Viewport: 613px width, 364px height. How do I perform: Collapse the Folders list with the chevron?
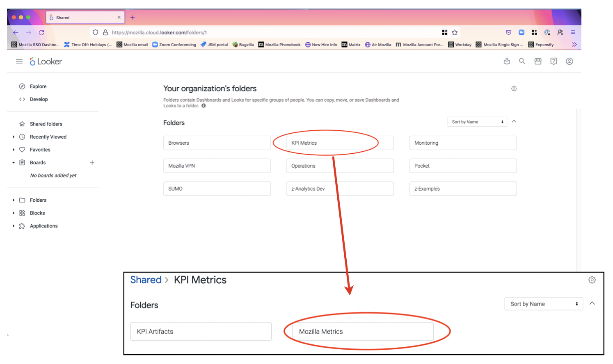[x=514, y=122]
